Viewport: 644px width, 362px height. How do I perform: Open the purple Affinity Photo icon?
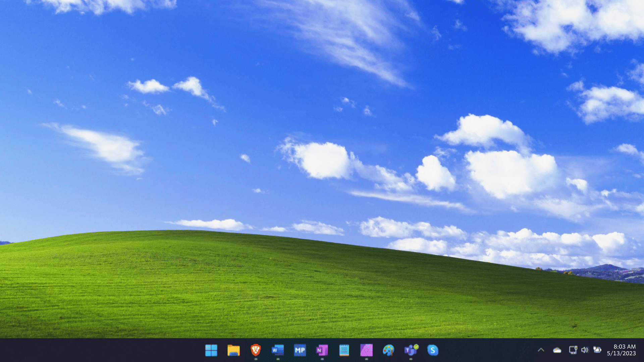366,350
